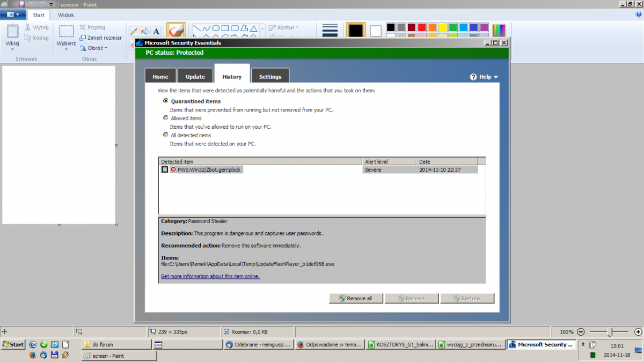Switch to Paint Widok ribbon tab

pos(66,15)
